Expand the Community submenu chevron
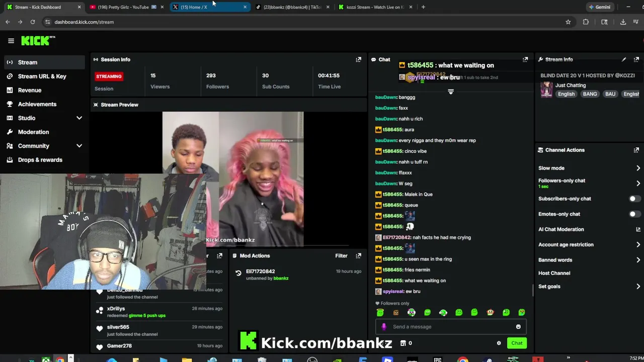This screenshot has width=644, height=362. coord(79,146)
